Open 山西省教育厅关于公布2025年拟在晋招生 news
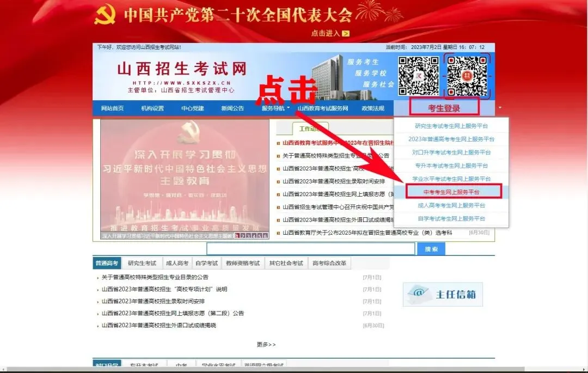 (367, 233)
